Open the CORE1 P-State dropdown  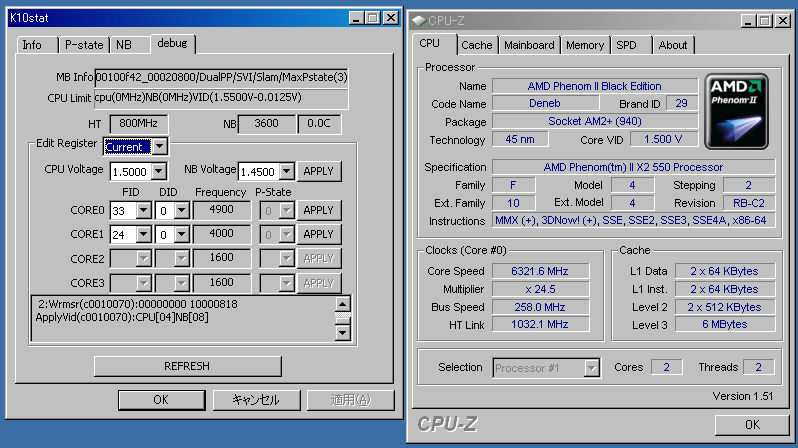pyautogui.click(x=287, y=234)
